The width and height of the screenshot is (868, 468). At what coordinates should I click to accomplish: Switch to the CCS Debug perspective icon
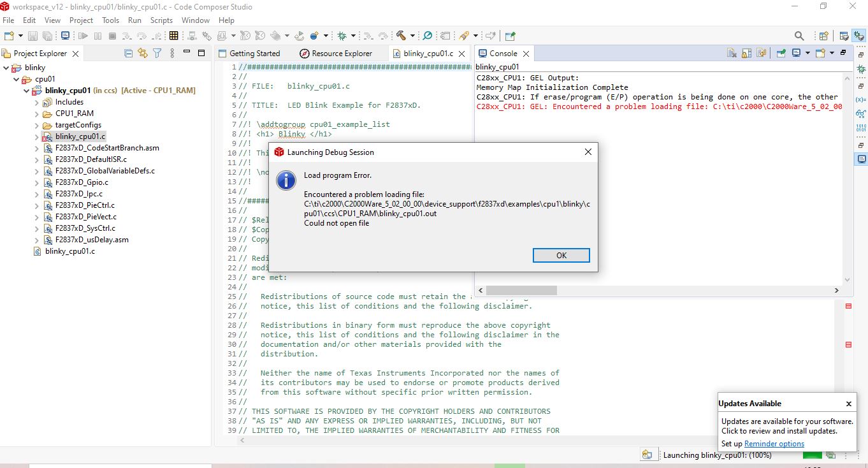[858, 36]
